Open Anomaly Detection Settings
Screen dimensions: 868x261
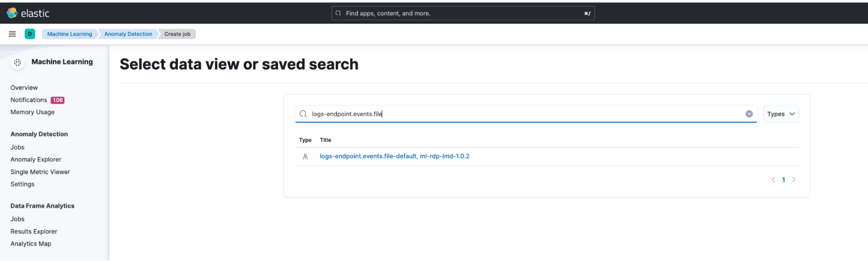(x=22, y=184)
